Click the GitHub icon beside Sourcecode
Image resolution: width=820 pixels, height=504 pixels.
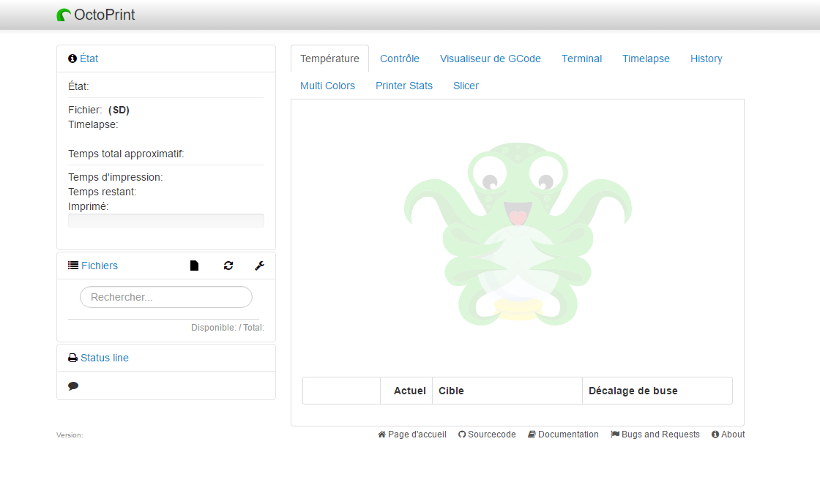462,435
